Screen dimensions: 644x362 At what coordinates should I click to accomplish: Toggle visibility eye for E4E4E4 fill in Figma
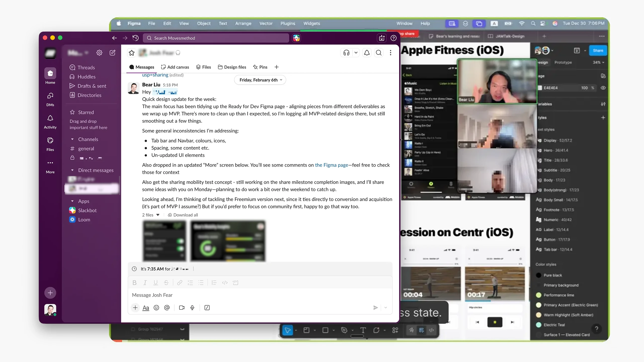[x=603, y=88]
